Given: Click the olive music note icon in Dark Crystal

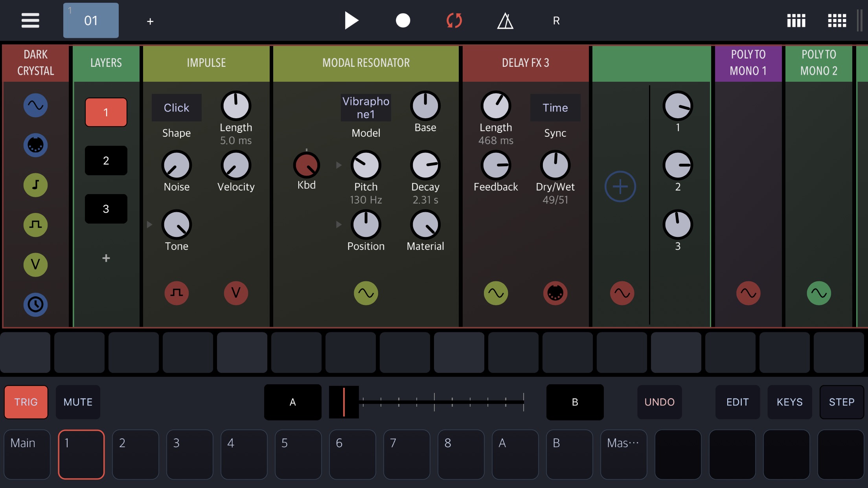Looking at the screenshot, I should click(x=35, y=185).
